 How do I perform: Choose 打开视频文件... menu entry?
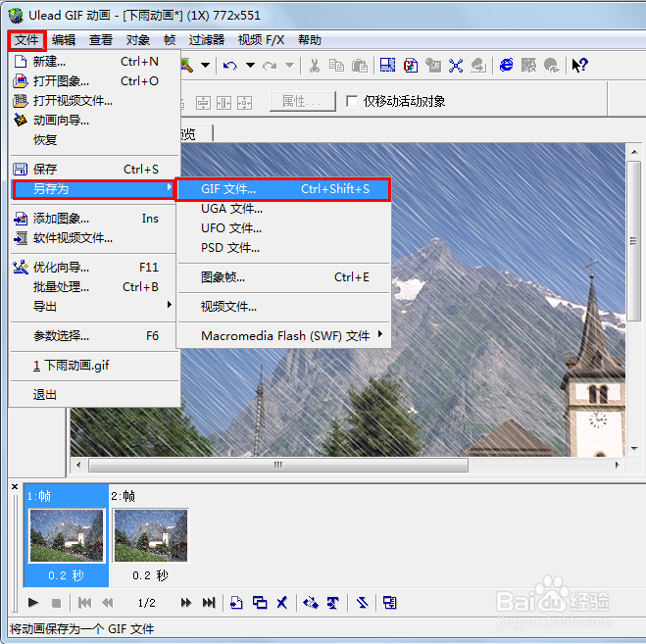pos(94,101)
